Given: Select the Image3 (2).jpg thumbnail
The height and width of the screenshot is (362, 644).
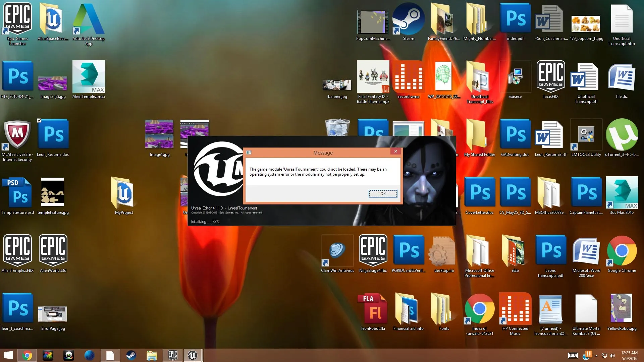Looking at the screenshot, I should coord(53,83).
